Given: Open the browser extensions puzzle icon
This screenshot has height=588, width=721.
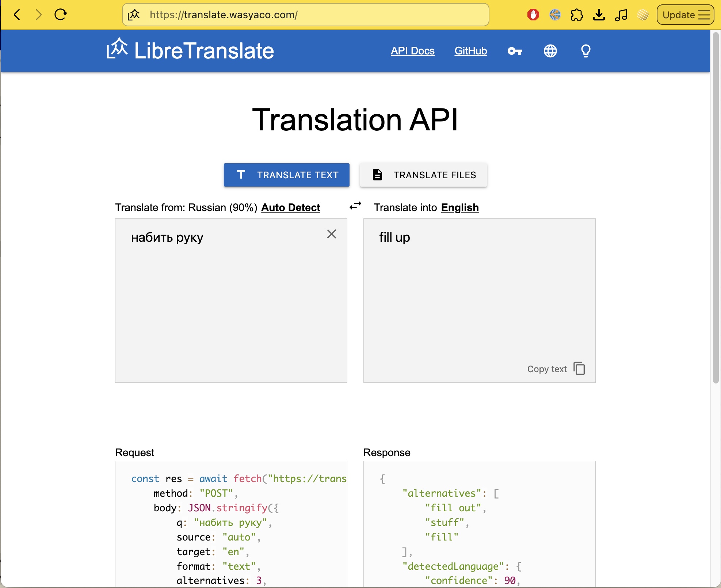Looking at the screenshot, I should pos(576,15).
